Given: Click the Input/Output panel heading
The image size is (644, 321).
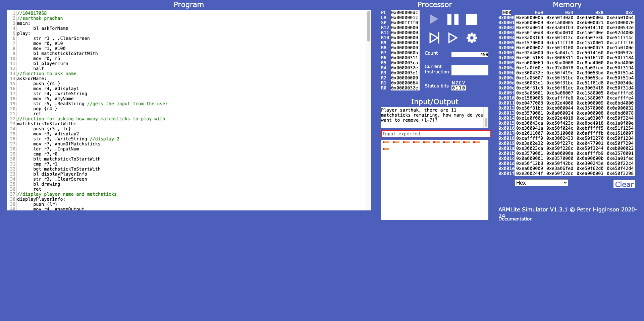Looking at the screenshot, I should [434, 102].
